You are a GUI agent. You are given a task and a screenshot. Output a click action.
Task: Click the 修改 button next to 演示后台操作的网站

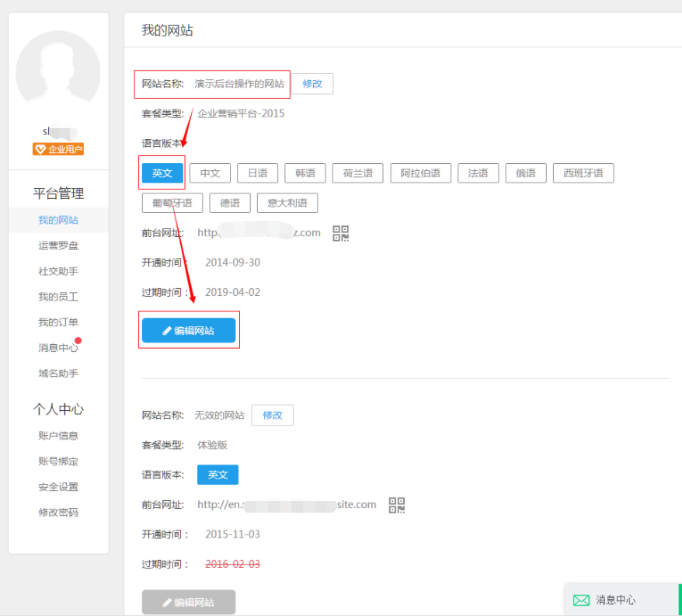pyautogui.click(x=311, y=83)
